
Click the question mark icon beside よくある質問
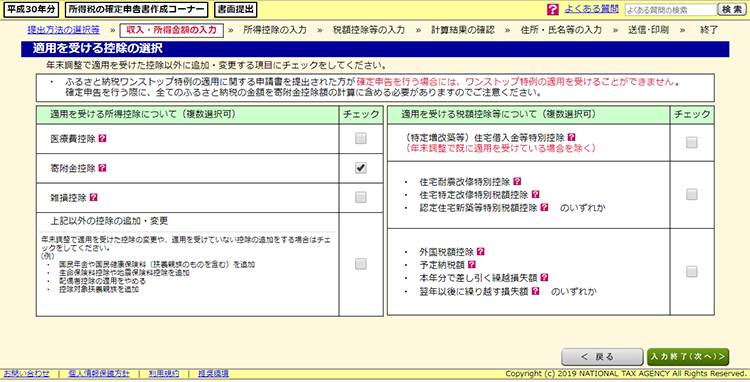(552, 10)
